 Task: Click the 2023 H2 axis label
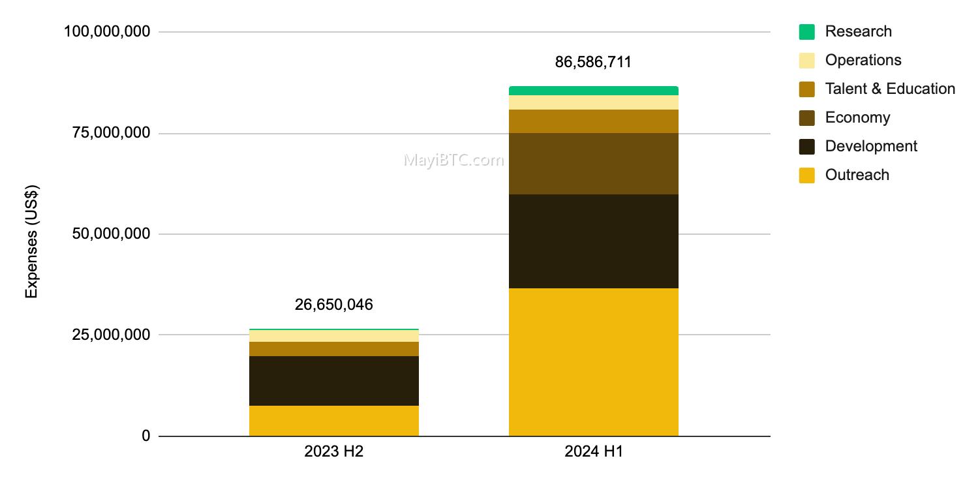(334, 451)
